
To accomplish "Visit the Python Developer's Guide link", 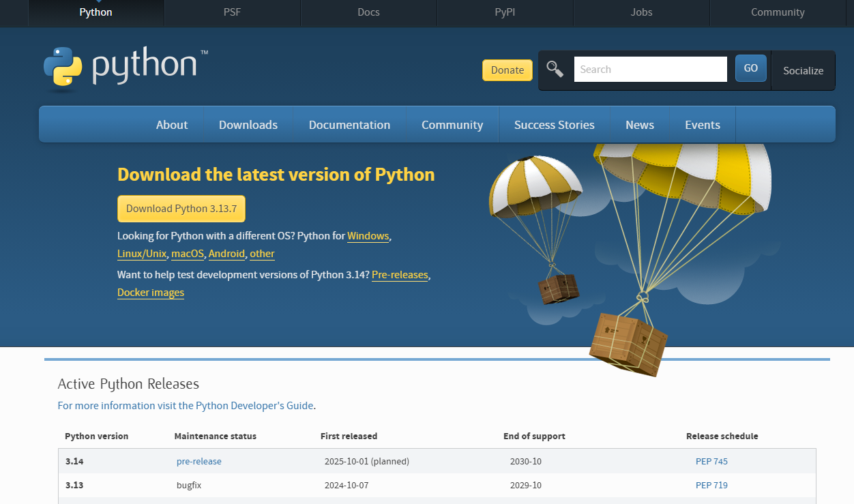I will coord(254,406).
